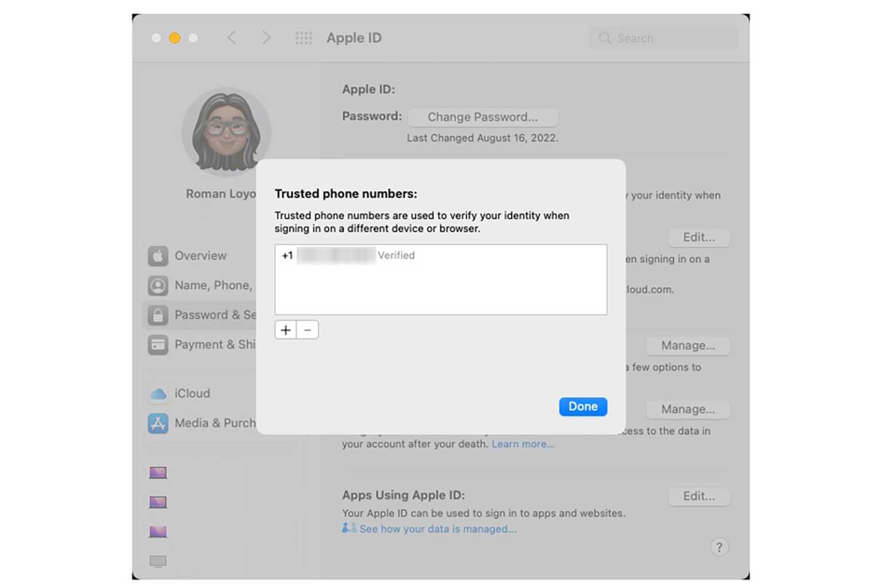Open Learn more about account access

pyautogui.click(x=523, y=443)
